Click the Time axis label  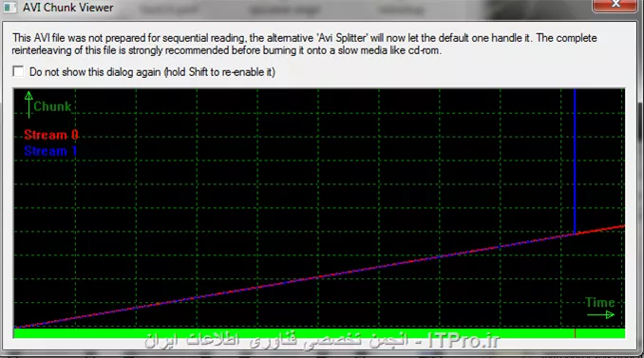[x=600, y=303]
